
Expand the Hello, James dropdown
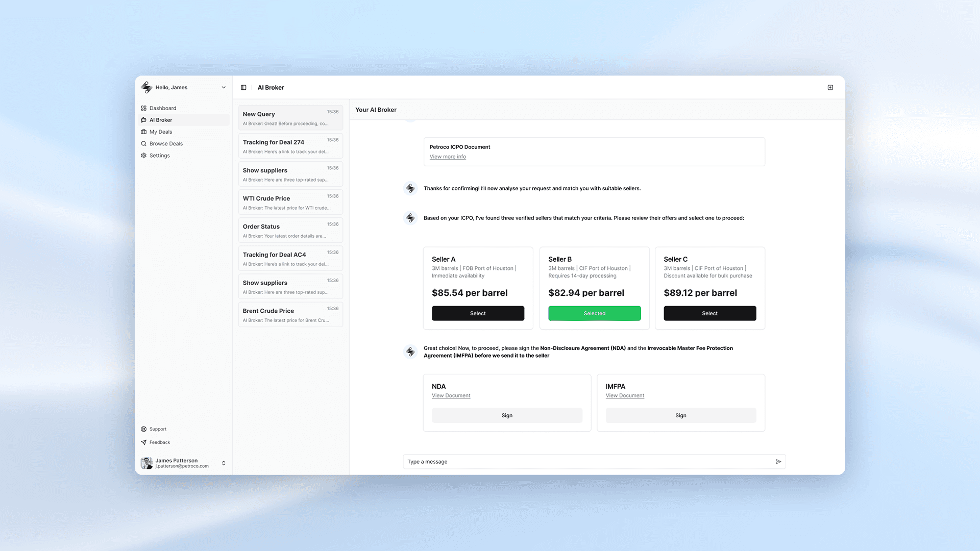point(223,88)
